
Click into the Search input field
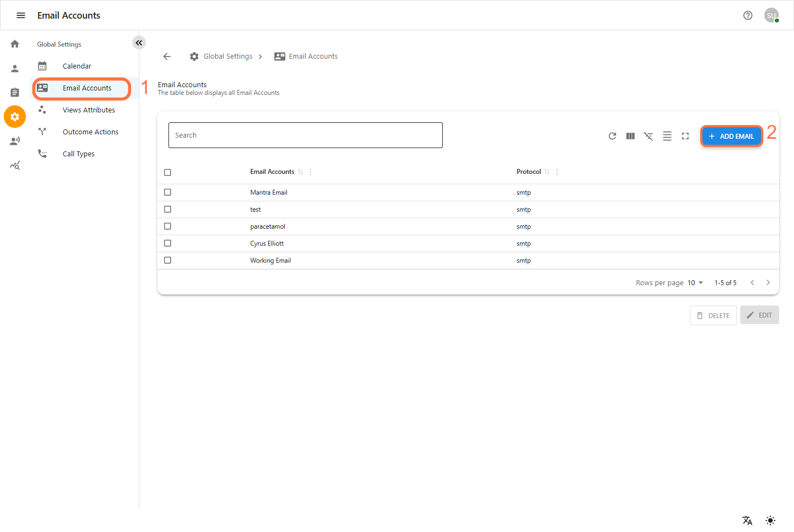[305, 135]
